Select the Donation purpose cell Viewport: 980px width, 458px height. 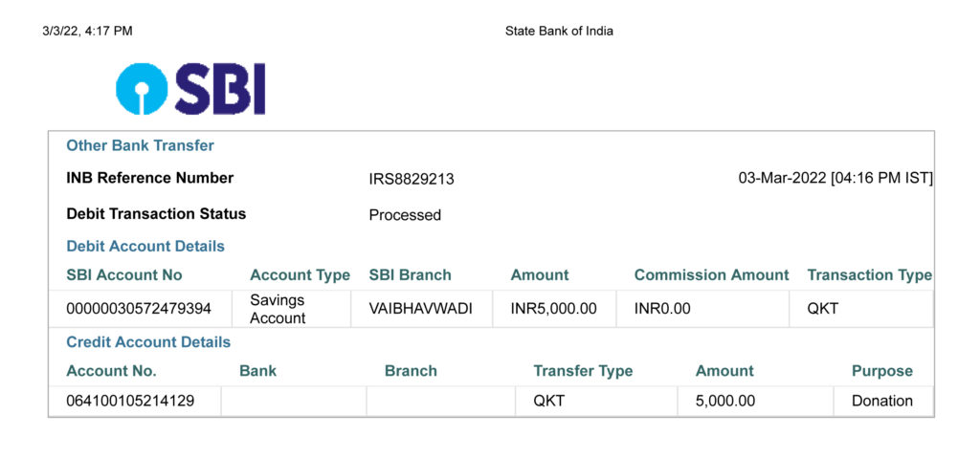[883, 401]
